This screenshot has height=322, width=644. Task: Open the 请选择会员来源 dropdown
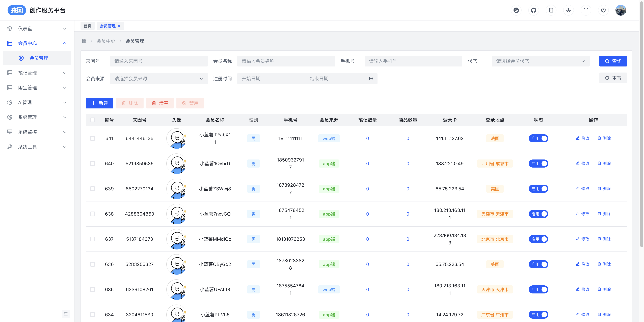(158, 79)
